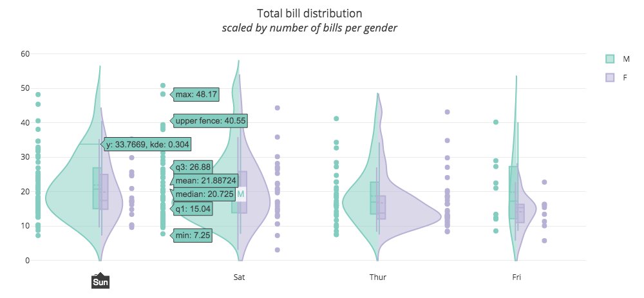Click the M legend text label

coord(626,59)
